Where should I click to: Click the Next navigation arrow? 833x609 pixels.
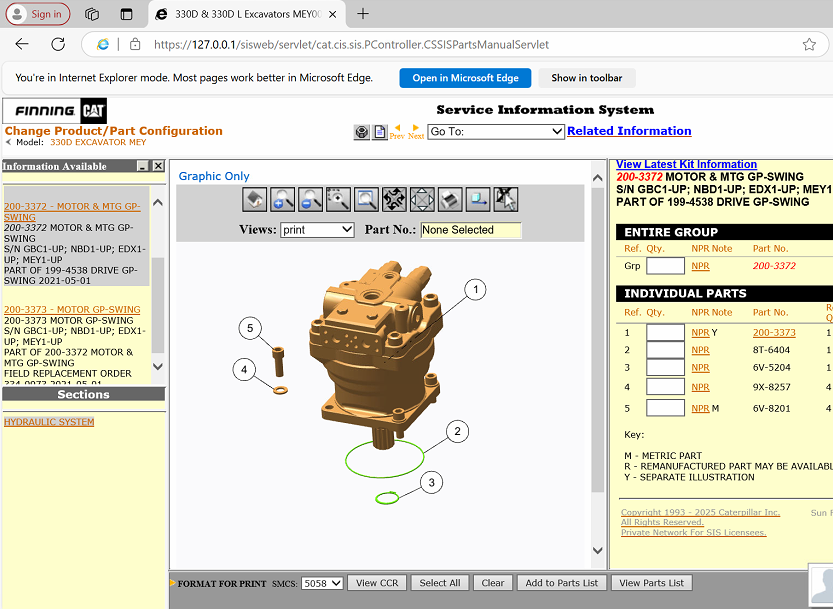416,128
